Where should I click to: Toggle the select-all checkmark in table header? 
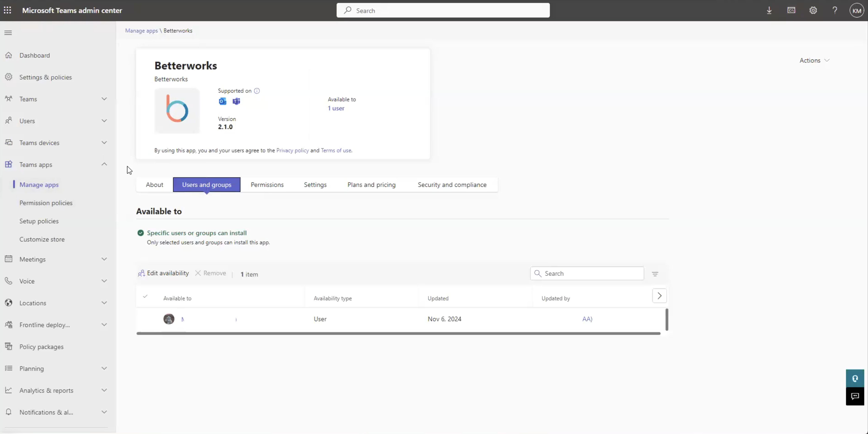click(145, 297)
